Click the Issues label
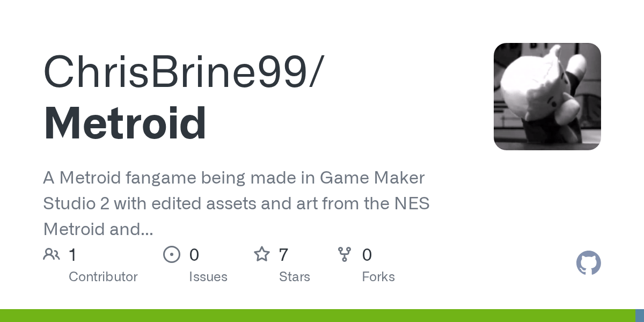This screenshot has height=322, width=644. [x=208, y=277]
